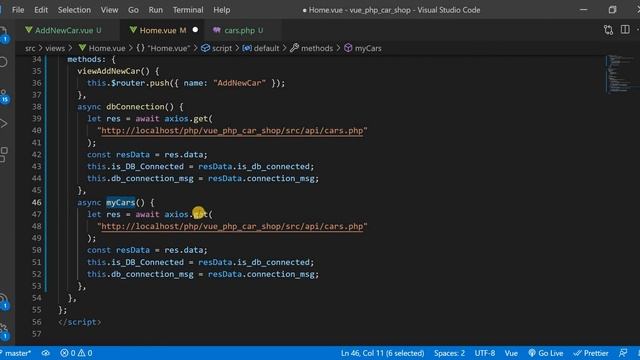This screenshot has height=360, width=640.
Task: Click line number 38 in the gutter
Action: point(36,107)
